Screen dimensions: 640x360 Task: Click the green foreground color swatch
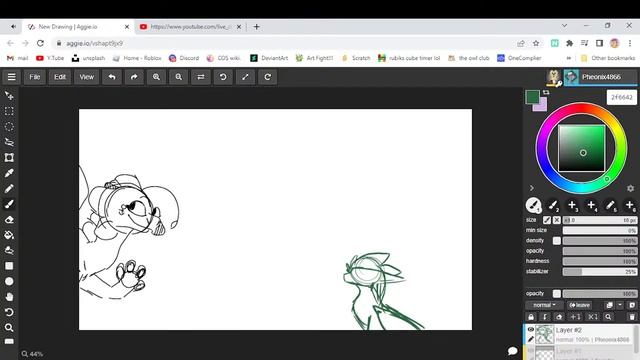point(532,97)
